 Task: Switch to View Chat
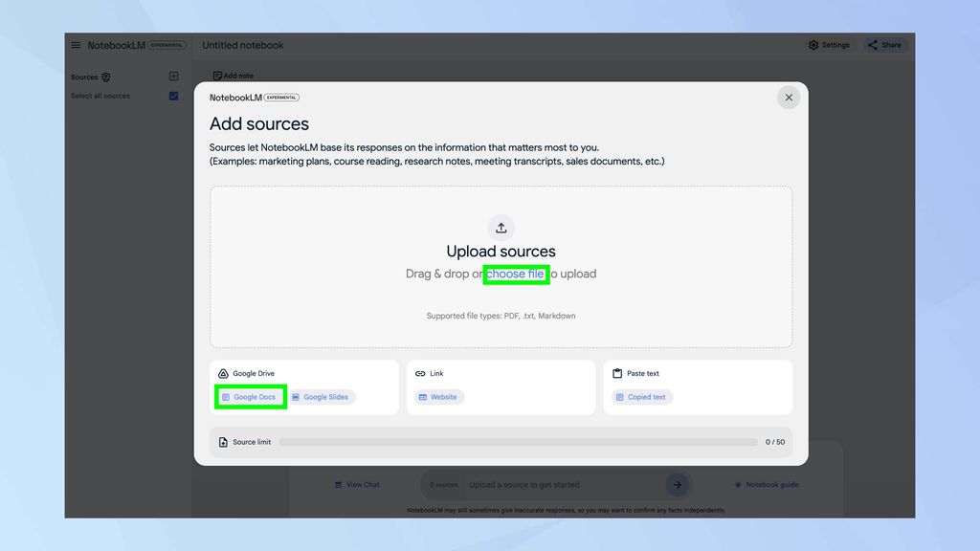coord(357,485)
